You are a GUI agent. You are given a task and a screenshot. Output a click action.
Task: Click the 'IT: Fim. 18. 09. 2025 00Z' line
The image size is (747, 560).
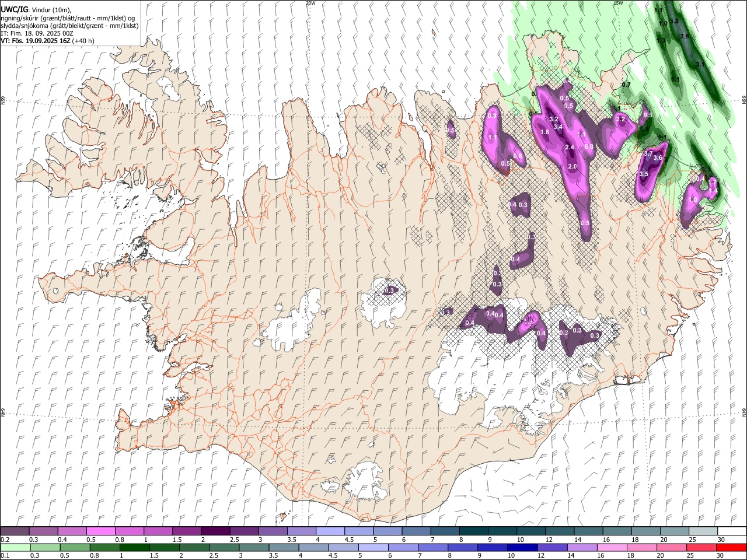[37, 33]
